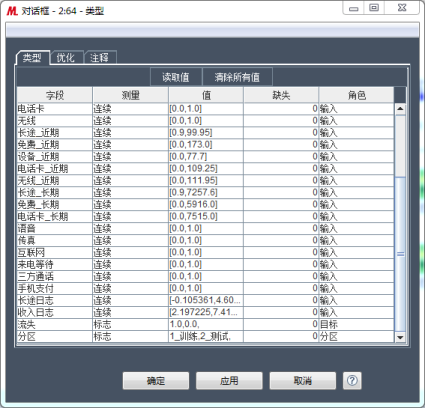Image resolution: width=425 pixels, height=408 pixels.
Task: Open measurement dropdown for 分区 field
Action: click(x=130, y=336)
